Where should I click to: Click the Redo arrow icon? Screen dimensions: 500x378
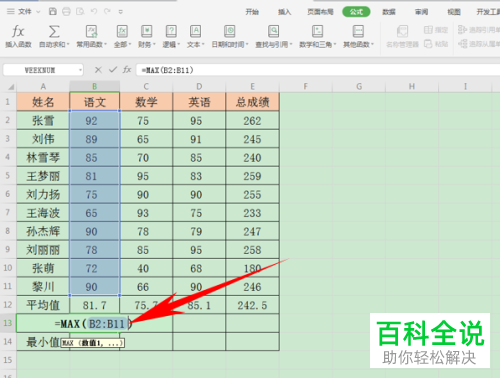(x=107, y=12)
